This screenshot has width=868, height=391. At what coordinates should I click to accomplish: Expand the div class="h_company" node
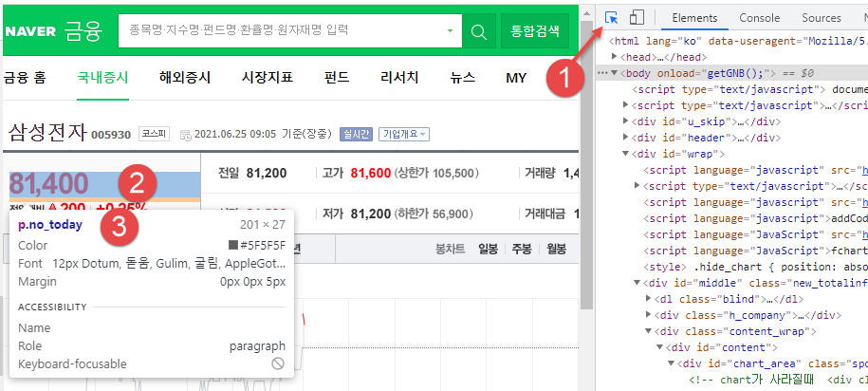649,315
